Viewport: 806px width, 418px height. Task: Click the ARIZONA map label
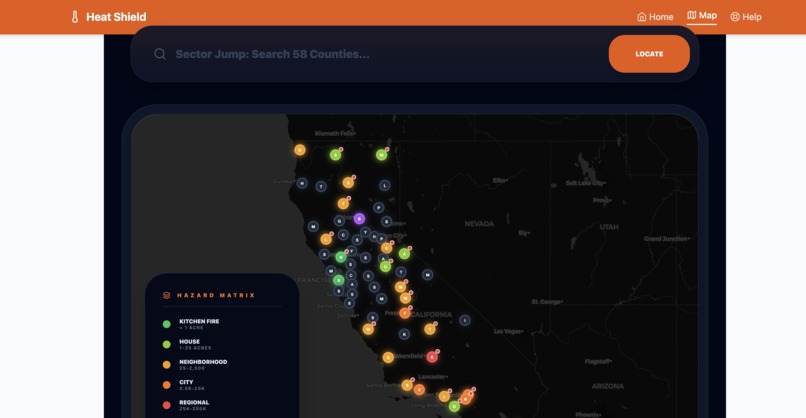point(608,386)
